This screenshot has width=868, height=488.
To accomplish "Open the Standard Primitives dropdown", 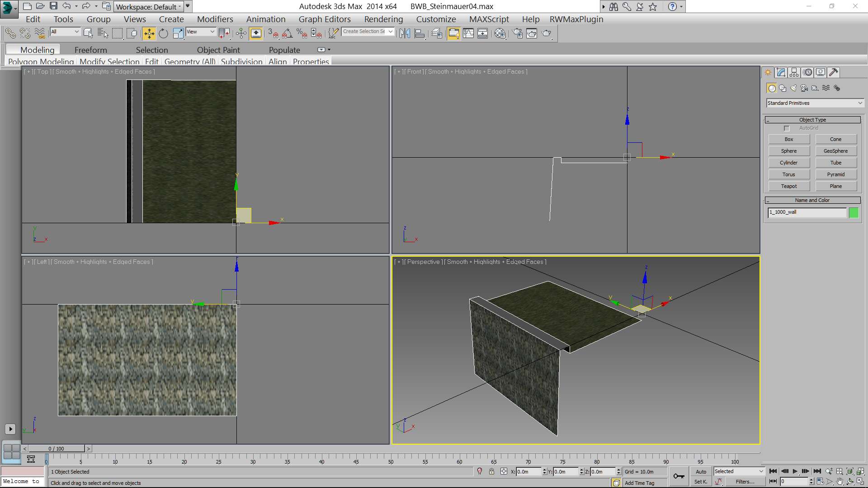I will coord(815,103).
